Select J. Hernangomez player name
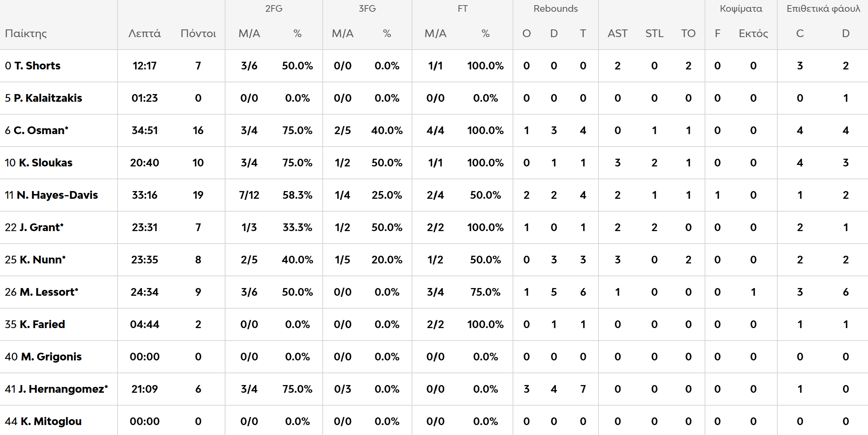Viewport: 868px width, 435px height. 63,389
